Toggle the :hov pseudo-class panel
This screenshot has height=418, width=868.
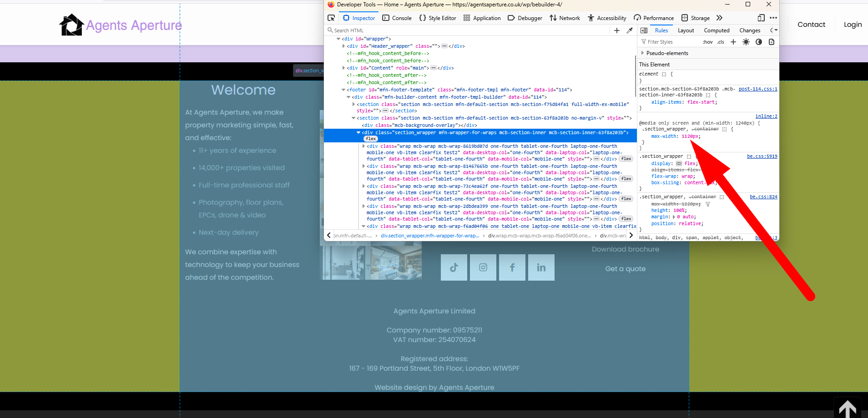point(707,42)
